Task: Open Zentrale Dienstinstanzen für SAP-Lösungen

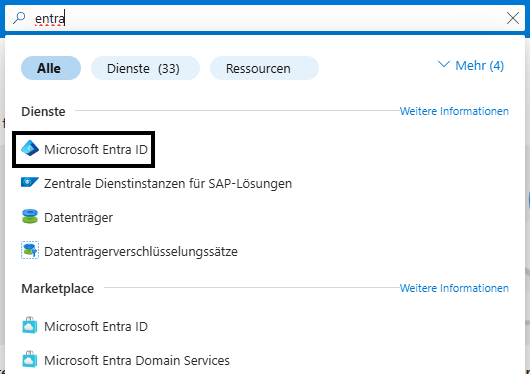Action: click(x=168, y=184)
